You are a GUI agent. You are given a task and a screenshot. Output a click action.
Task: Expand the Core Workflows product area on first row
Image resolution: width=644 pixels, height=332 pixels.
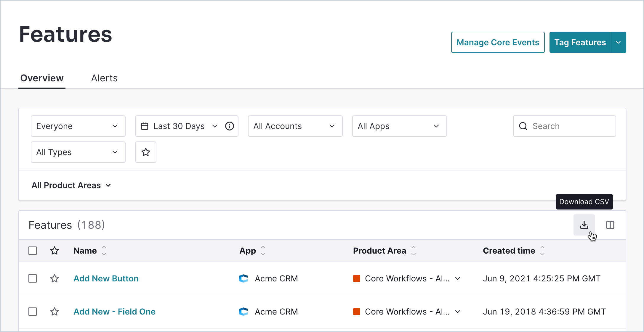pyautogui.click(x=458, y=278)
